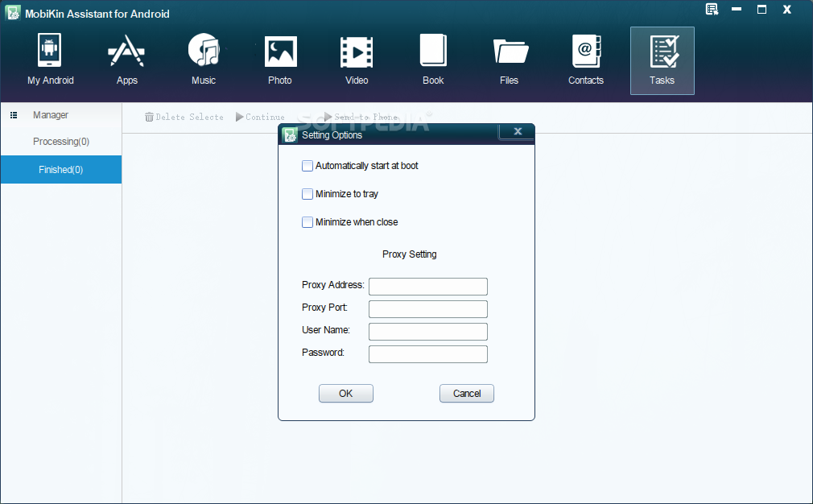Toggle Minimize when close checkbox

(307, 222)
